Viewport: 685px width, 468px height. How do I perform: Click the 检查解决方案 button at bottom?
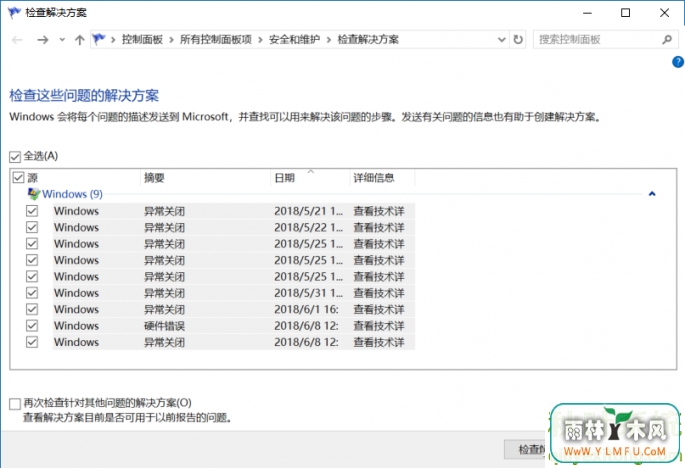pos(526,449)
